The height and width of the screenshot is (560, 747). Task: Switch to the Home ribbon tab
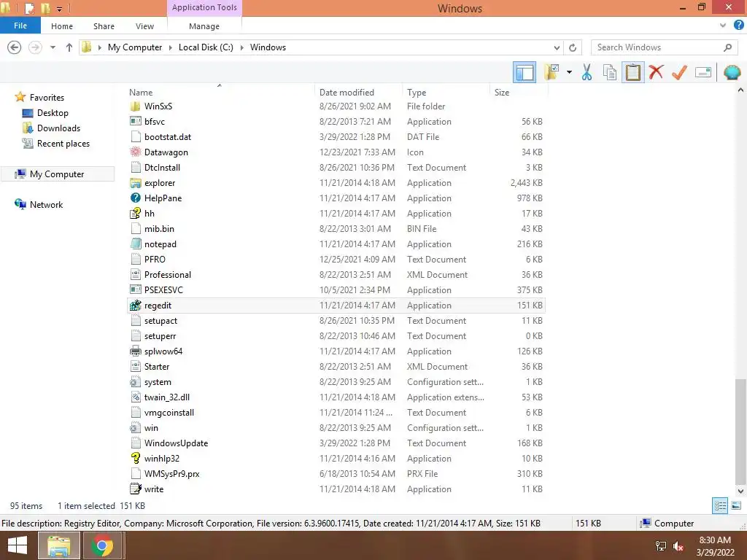coord(62,26)
